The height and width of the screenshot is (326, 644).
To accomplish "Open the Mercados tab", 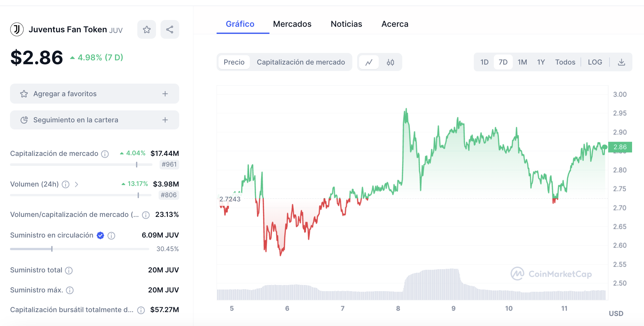I will [292, 24].
